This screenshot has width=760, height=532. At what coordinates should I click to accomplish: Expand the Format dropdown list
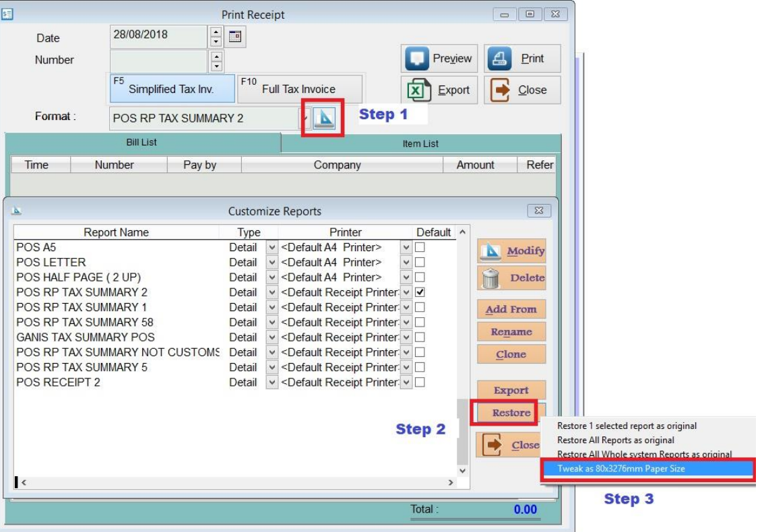[305, 119]
